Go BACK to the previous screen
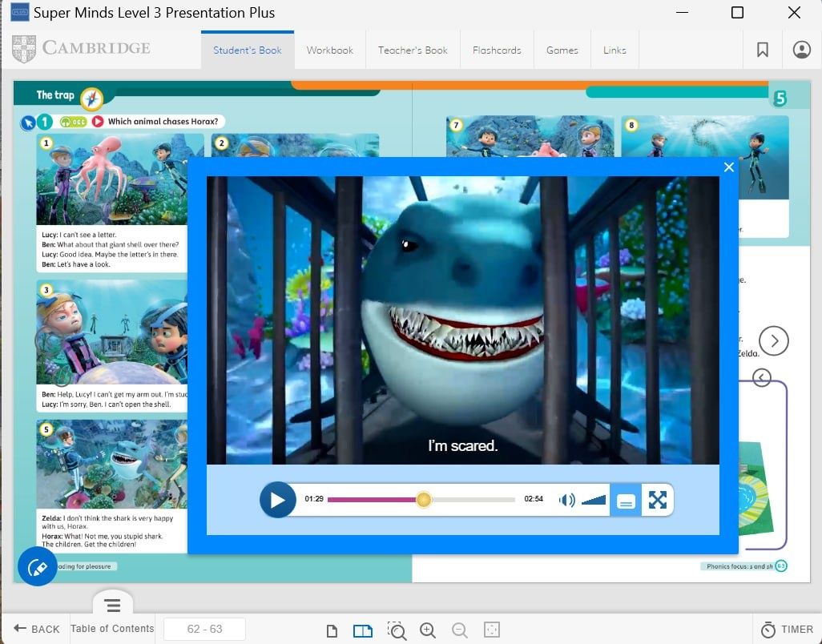 [37, 629]
